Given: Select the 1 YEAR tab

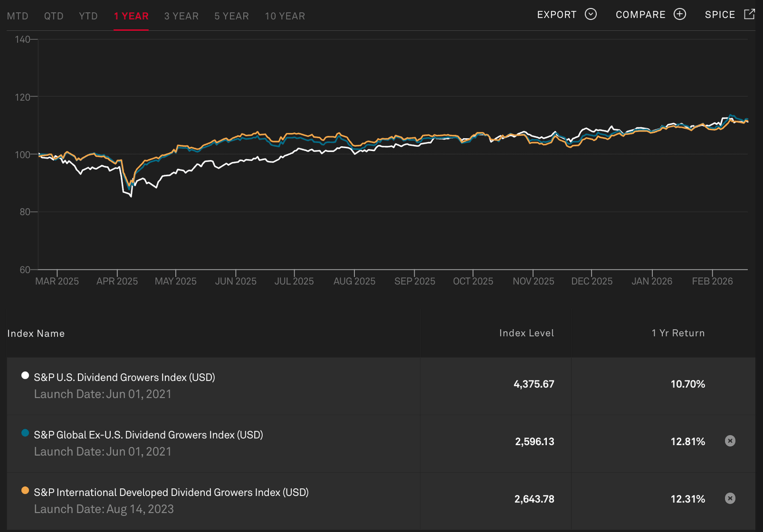Looking at the screenshot, I should coord(131,16).
